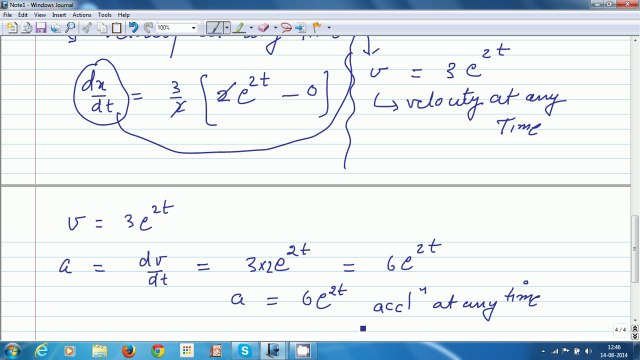640x360 pixels.
Task: Click the Paste clipboard icon
Action: click(117, 28)
